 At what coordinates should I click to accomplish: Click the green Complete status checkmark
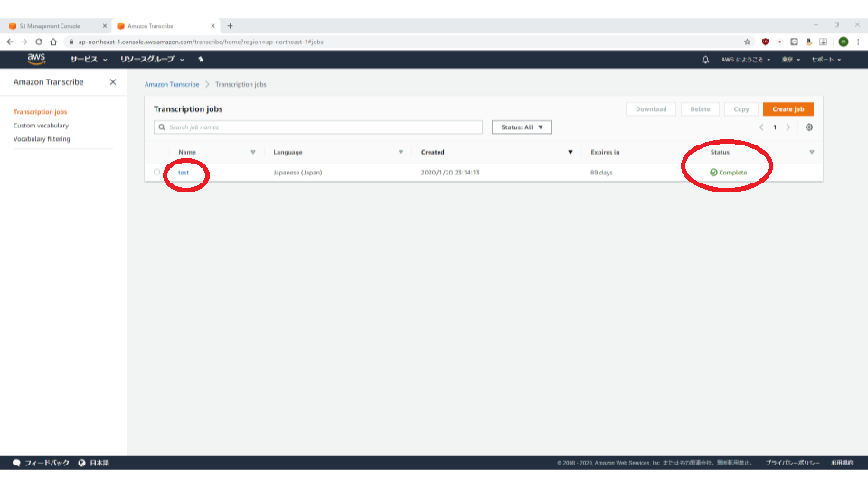pos(713,173)
